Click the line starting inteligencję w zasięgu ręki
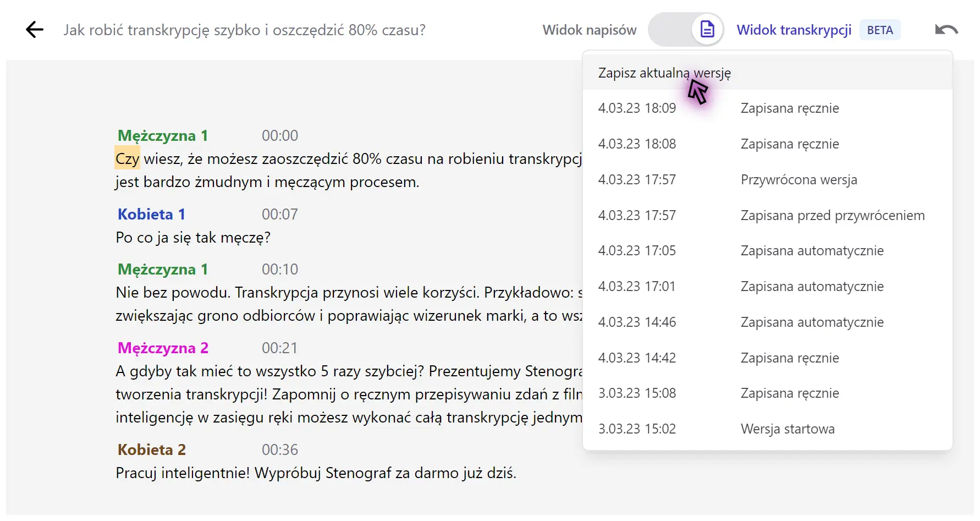The image size is (980, 521). point(349,418)
